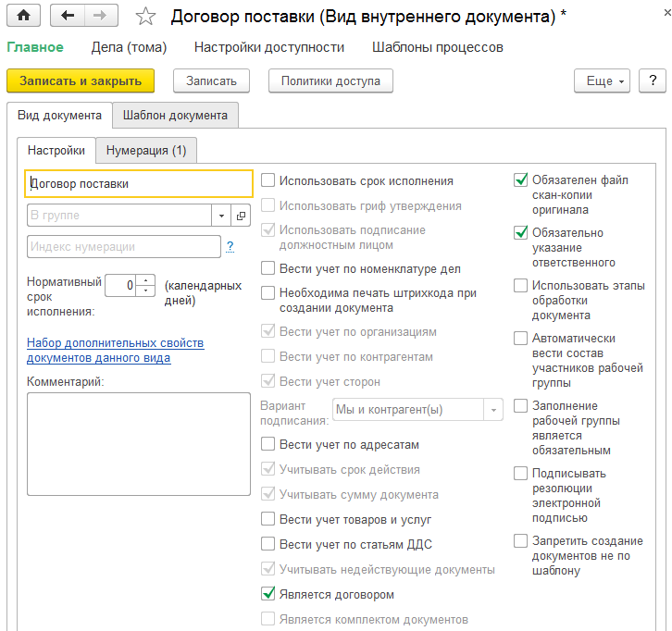
Task: Open 'Шаблоны процессов' section
Action: pos(438,47)
